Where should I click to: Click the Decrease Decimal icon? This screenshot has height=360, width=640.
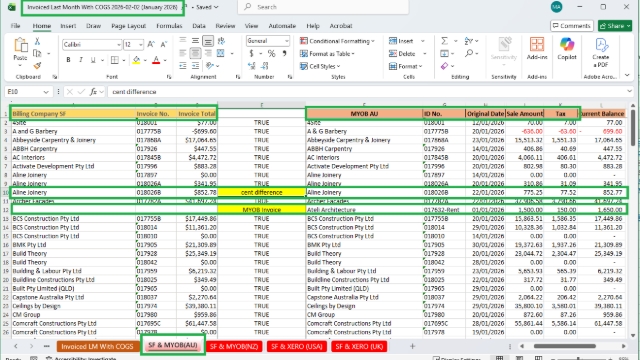pos(265,66)
